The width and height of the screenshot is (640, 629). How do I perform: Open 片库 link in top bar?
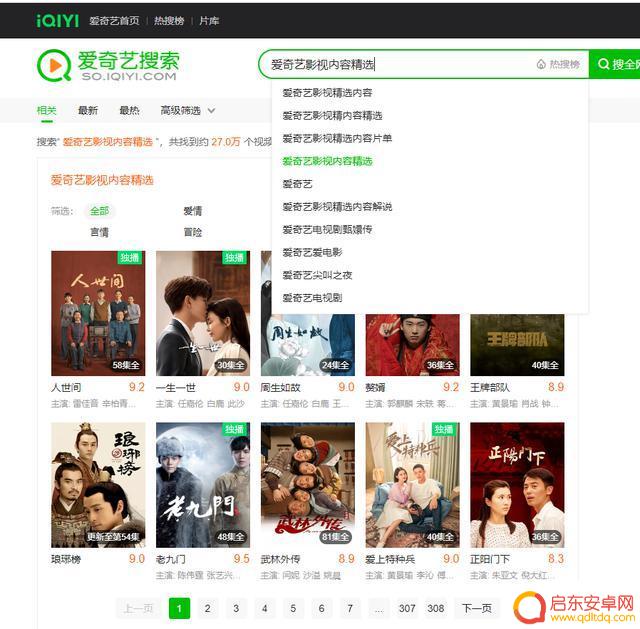click(x=209, y=21)
